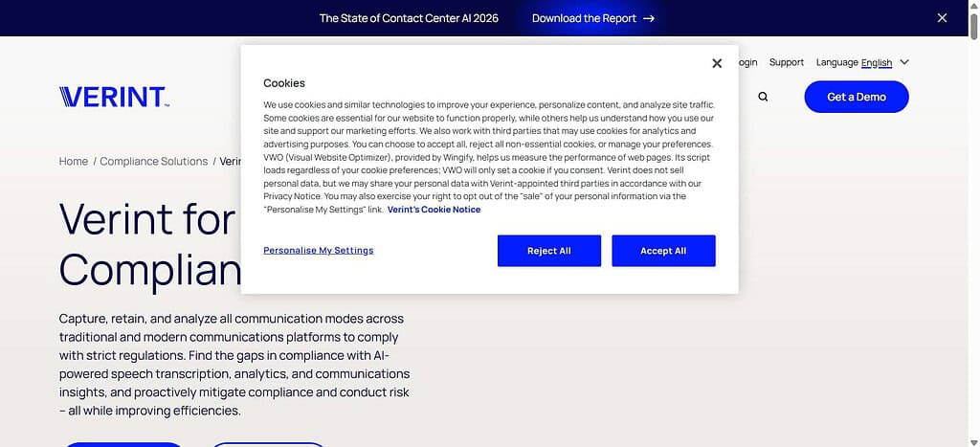Close the cookies dialog with the X
Screen dimensions: 980x447
point(717,63)
